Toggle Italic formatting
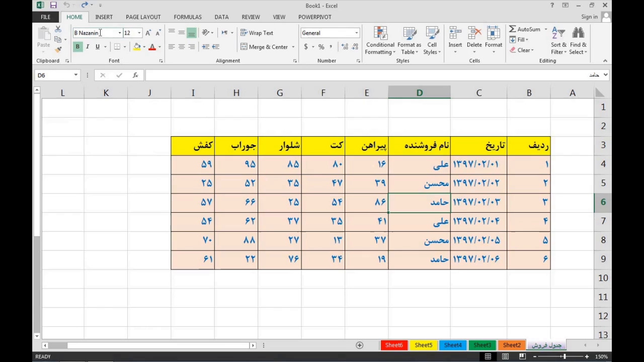 (88, 47)
